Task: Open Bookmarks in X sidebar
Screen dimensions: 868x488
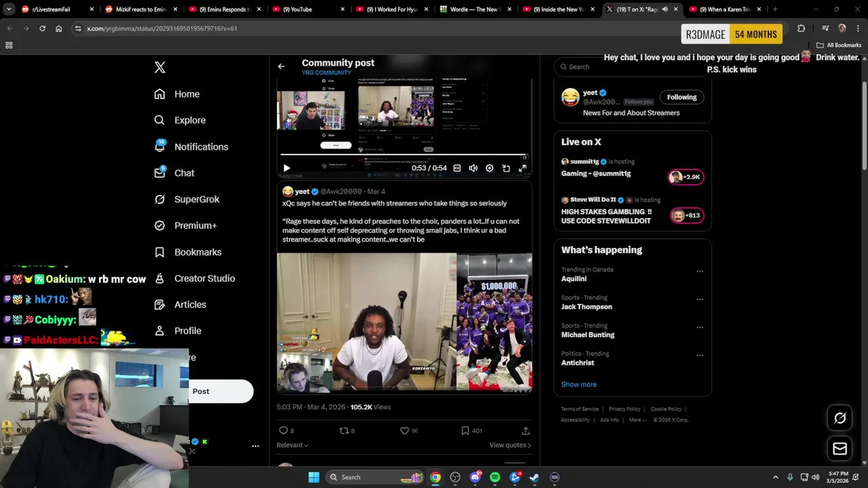Action: 188,252
